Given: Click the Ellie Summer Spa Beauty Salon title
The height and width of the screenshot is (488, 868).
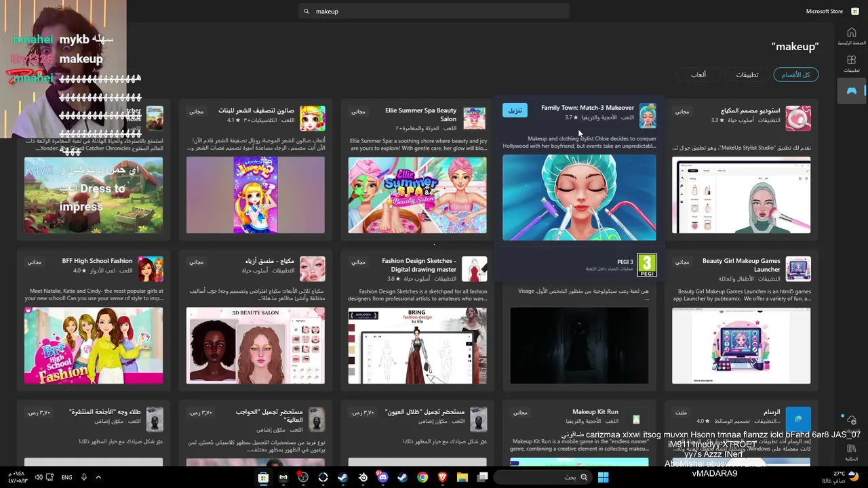Looking at the screenshot, I should pos(422,115).
